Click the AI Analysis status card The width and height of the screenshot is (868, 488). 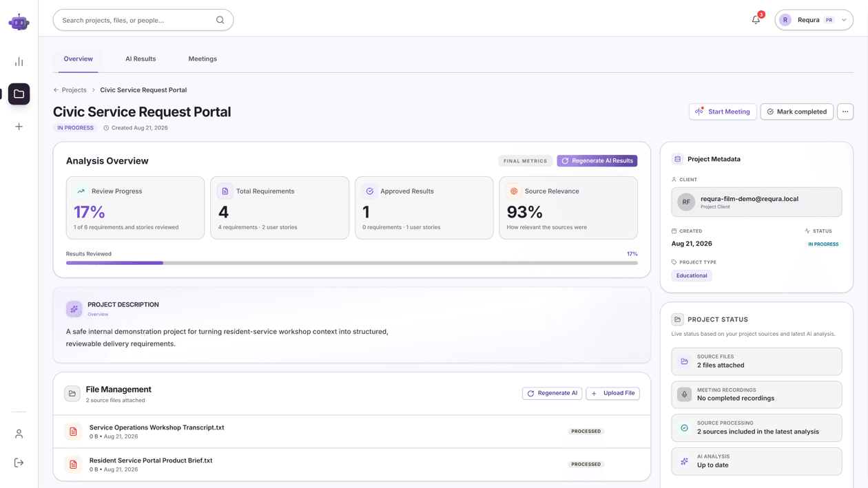point(756,461)
